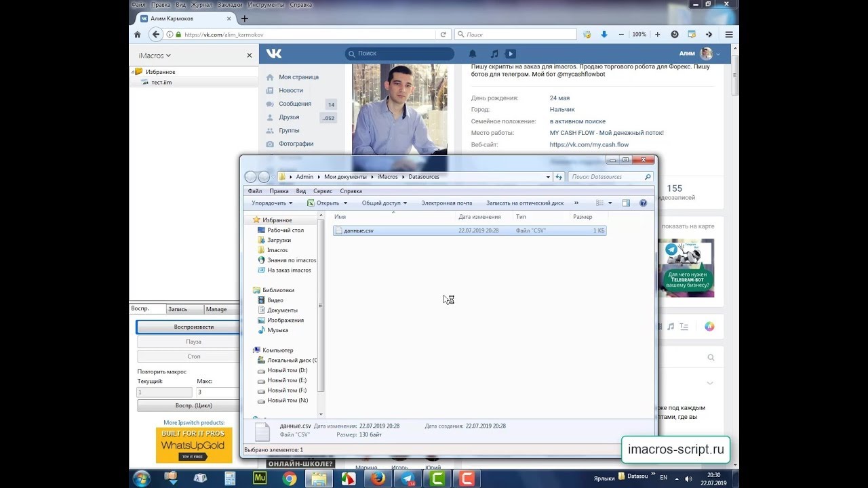
Task: Open Группы in the VK menu
Action: tap(289, 130)
